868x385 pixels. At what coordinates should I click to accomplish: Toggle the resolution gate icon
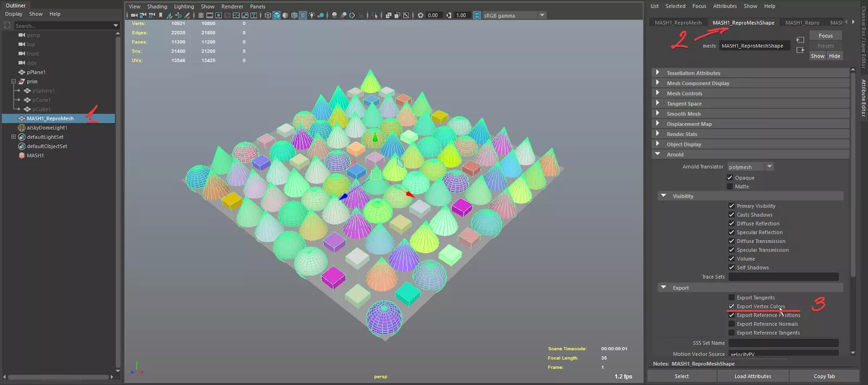(x=219, y=15)
